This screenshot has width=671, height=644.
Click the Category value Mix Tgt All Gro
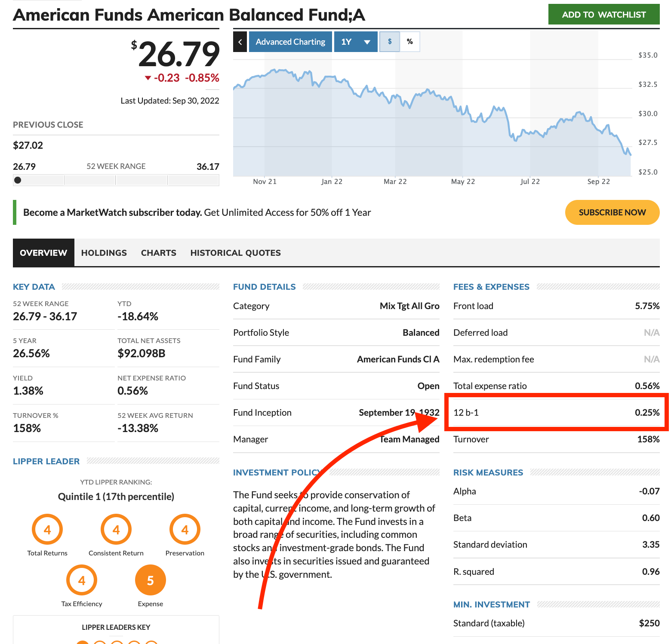tap(409, 306)
